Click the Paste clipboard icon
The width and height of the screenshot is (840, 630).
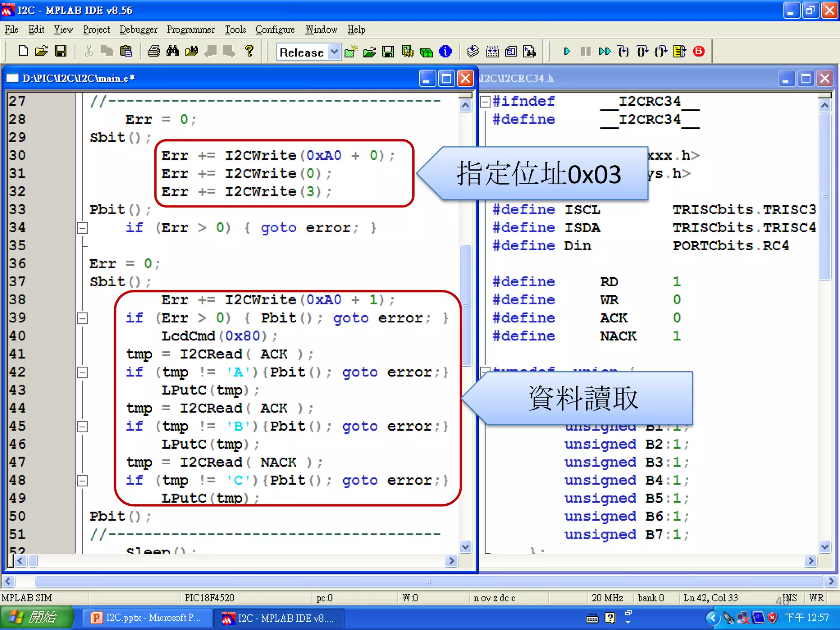(x=126, y=51)
